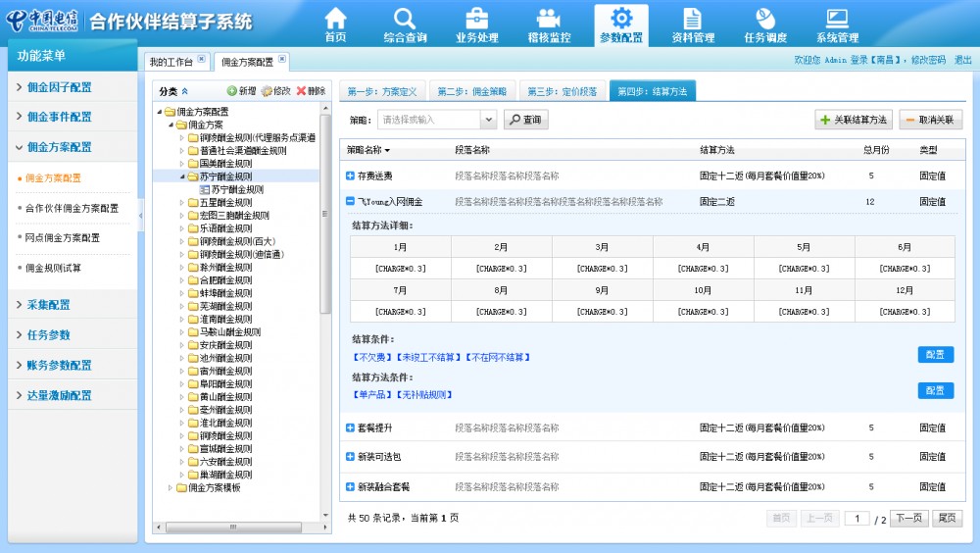The height and width of the screenshot is (553, 980).
Task: Collapse the 分类 panel double-arrow icon
Action: pos(185,91)
